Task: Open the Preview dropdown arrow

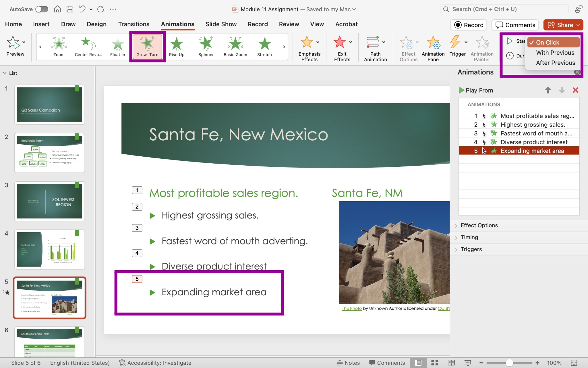Action: [x=24, y=42]
